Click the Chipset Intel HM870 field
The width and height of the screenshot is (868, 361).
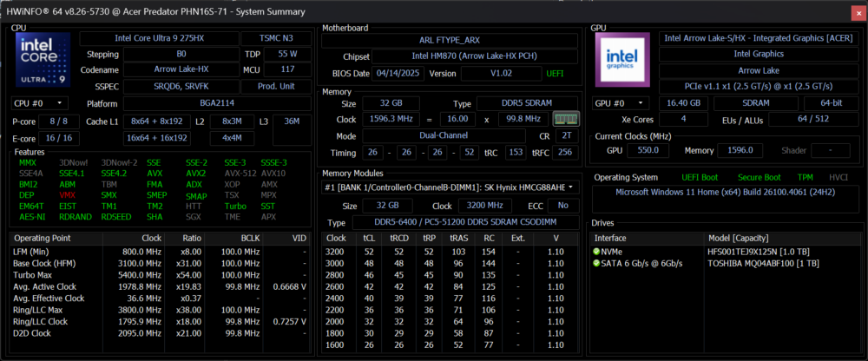coord(475,56)
